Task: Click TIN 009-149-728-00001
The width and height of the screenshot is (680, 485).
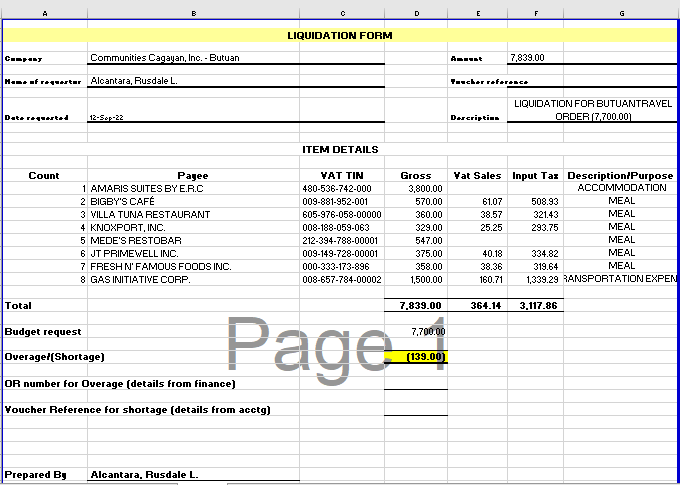Action: (x=342, y=254)
